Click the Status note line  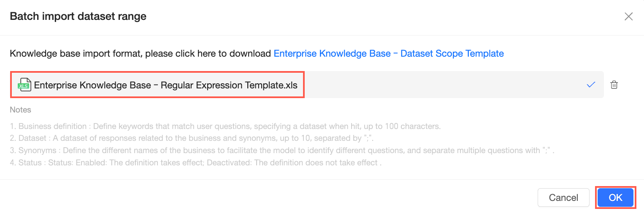tap(195, 162)
